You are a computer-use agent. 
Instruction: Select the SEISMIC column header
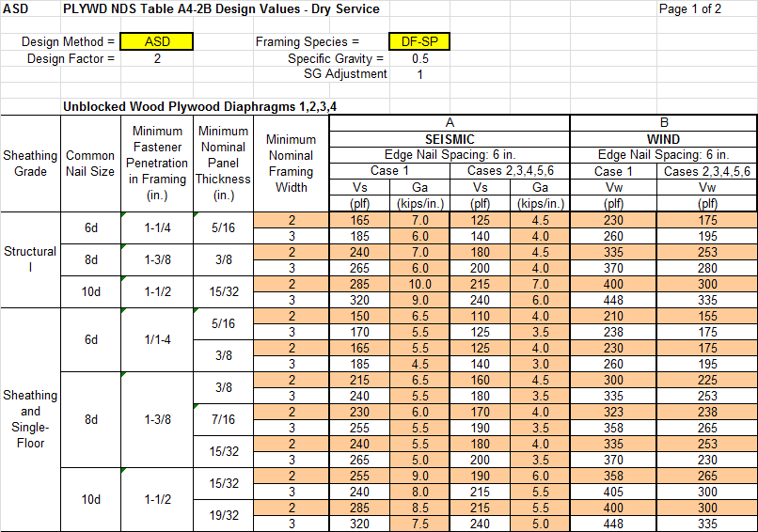tap(449, 139)
